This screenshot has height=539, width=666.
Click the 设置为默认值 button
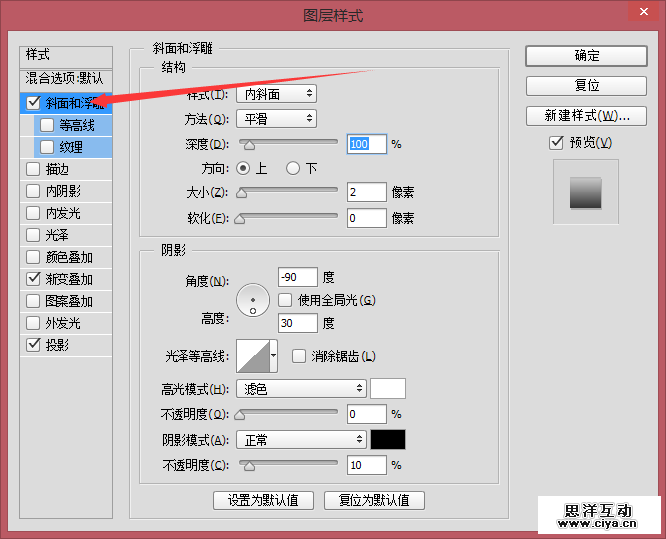coord(263,500)
